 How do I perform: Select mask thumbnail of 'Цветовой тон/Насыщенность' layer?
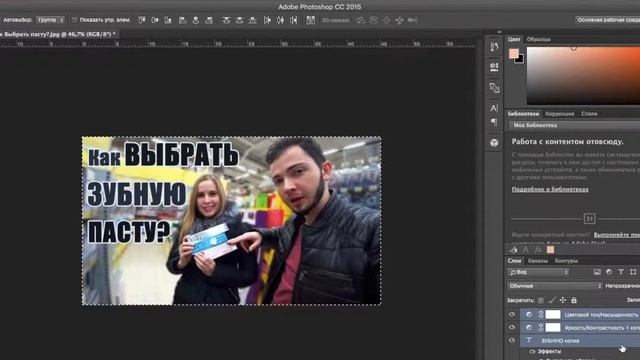(x=553, y=314)
